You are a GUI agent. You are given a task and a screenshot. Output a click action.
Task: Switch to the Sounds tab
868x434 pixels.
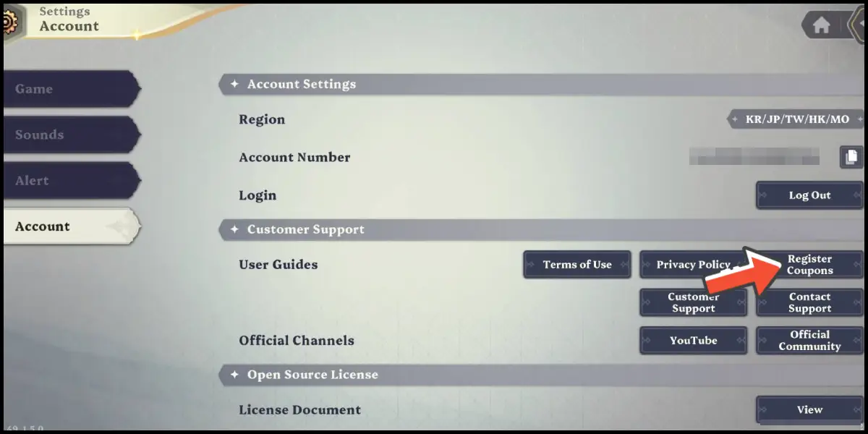pos(70,135)
